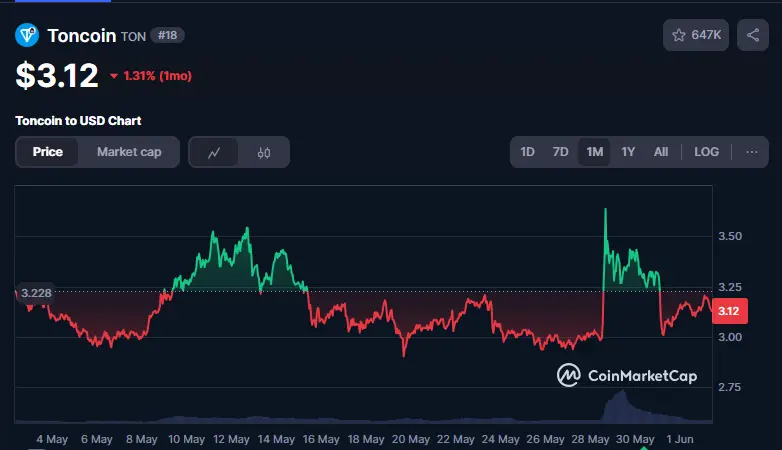Set chart range to 1D
The width and height of the screenshot is (782, 450).
point(527,152)
